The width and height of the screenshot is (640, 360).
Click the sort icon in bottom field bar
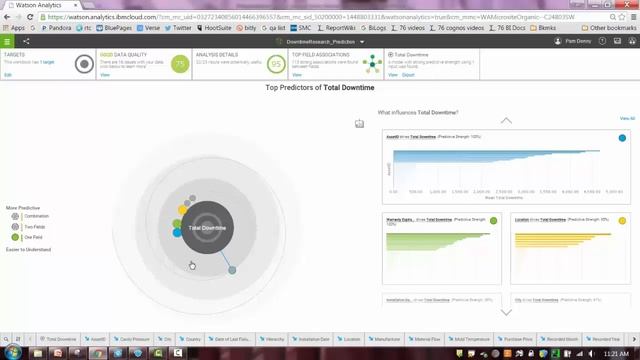point(18,339)
